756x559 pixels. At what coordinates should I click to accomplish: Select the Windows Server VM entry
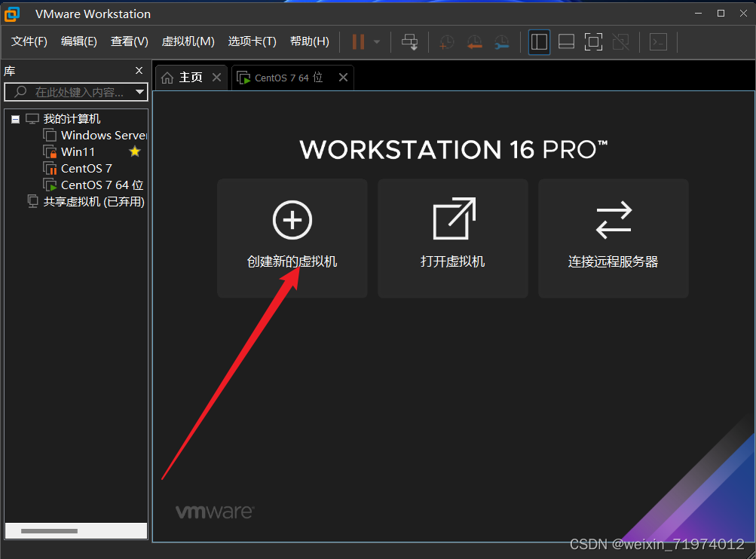click(x=104, y=136)
